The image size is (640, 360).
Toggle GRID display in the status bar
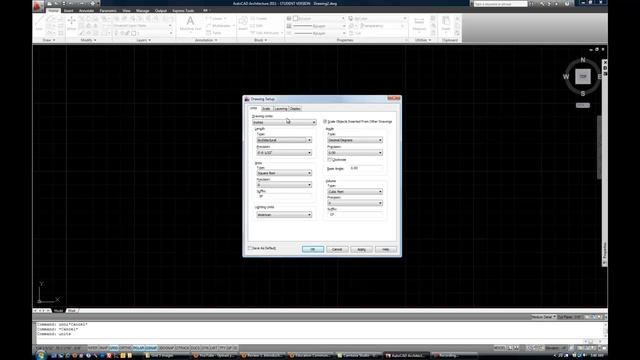pyautogui.click(x=113, y=348)
